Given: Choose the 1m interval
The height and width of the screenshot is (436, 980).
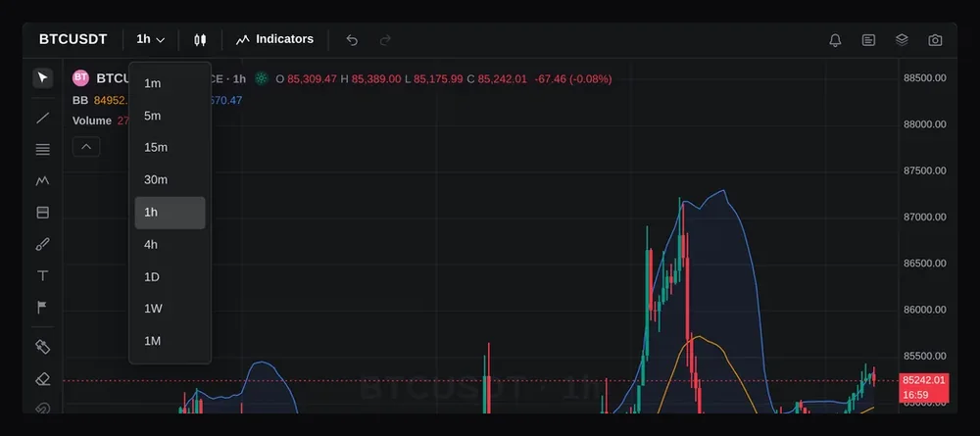Looking at the screenshot, I should pos(170,83).
